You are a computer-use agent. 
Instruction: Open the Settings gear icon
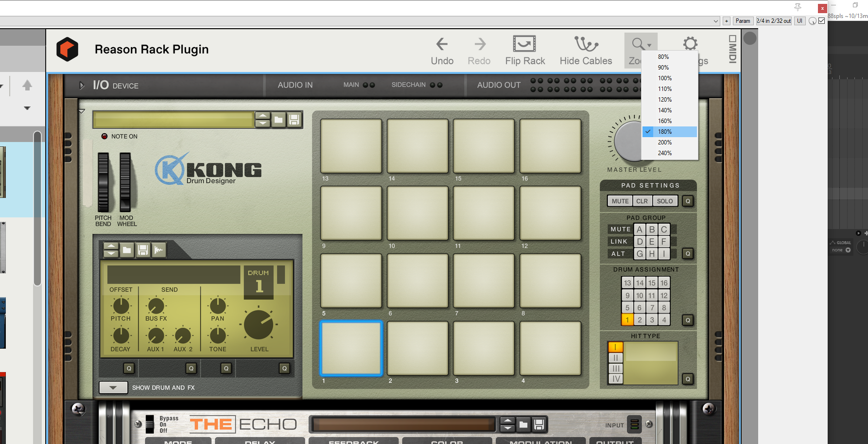[x=690, y=44]
